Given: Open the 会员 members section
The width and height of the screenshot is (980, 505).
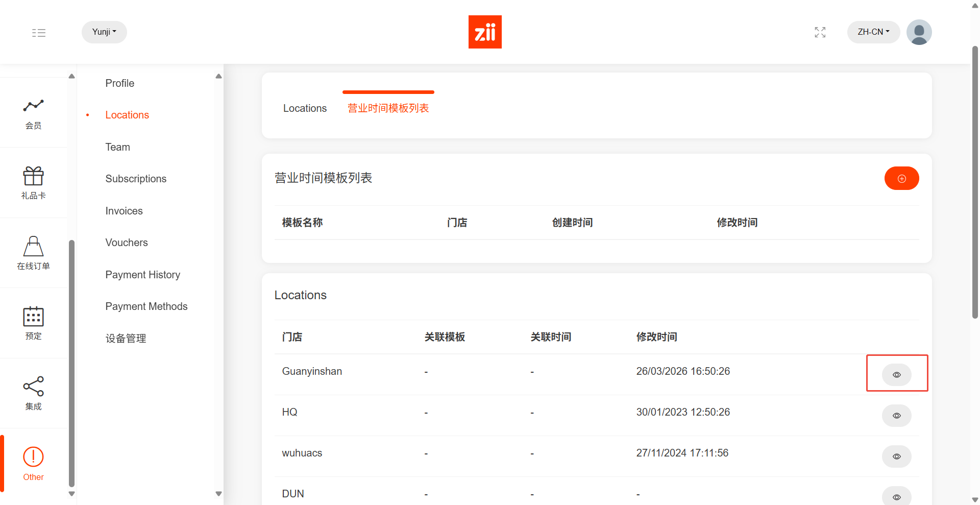Looking at the screenshot, I should [x=33, y=113].
